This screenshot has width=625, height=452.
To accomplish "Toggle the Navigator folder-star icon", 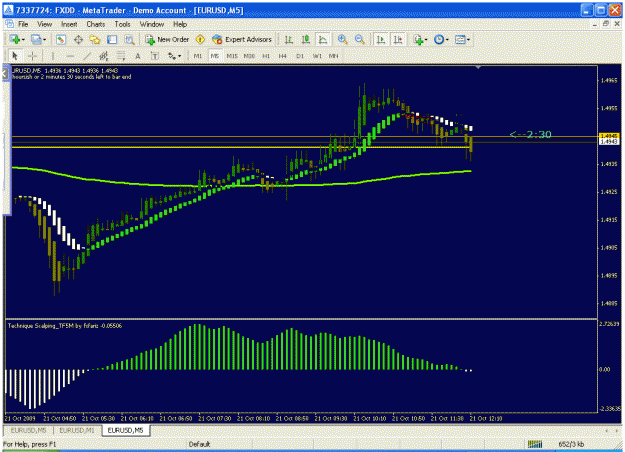I will pyautogui.click(x=95, y=39).
